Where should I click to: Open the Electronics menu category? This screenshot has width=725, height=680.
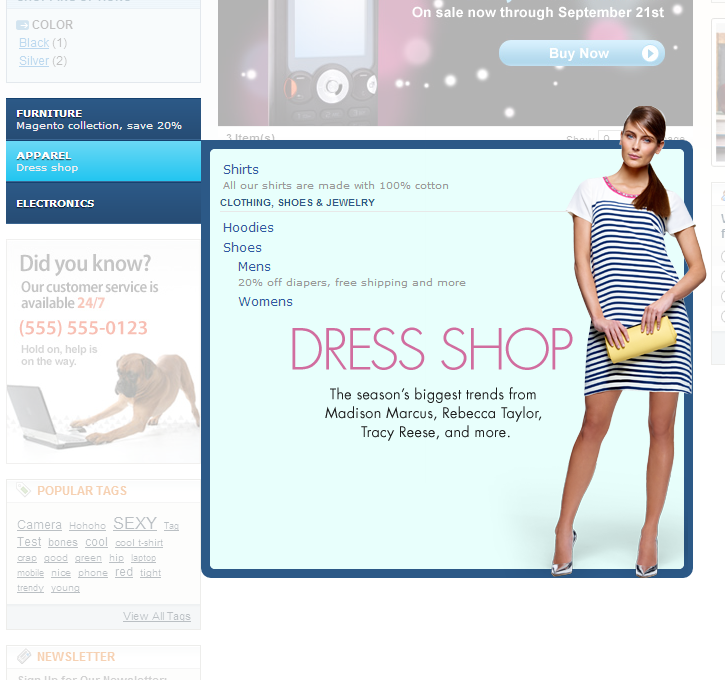click(x=103, y=203)
